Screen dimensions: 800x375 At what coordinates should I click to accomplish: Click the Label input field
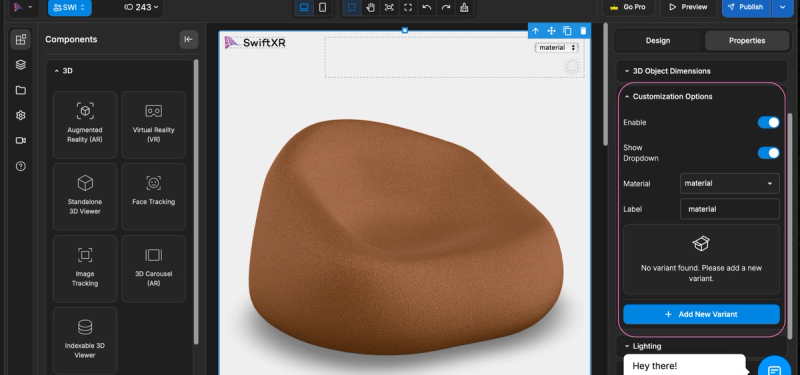click(x=730, y=209)
